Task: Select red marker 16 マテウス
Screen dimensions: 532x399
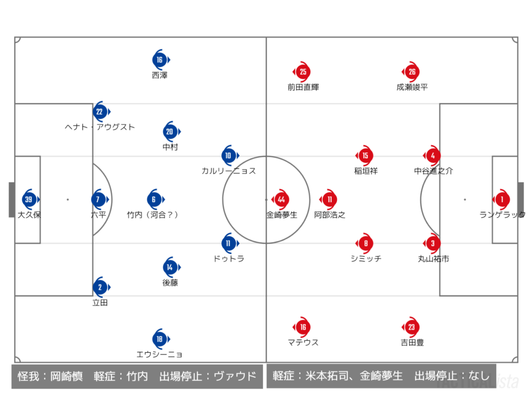Action: point(302,327)
